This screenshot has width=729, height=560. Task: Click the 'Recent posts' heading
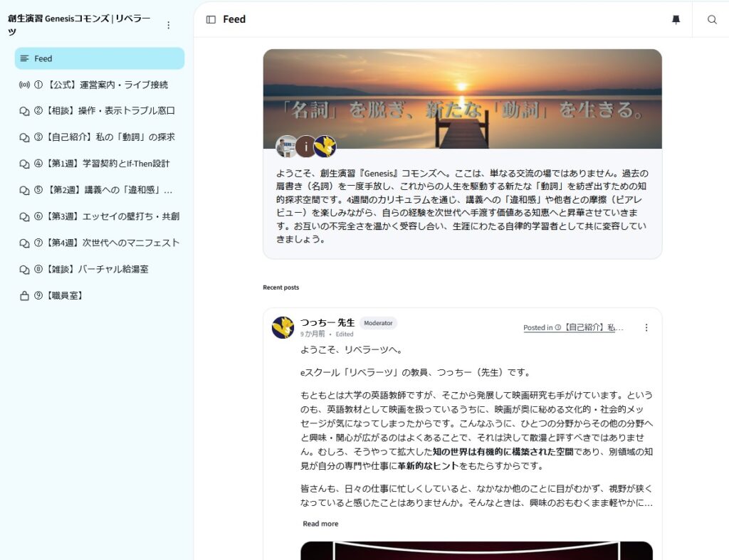click(280, 287)
